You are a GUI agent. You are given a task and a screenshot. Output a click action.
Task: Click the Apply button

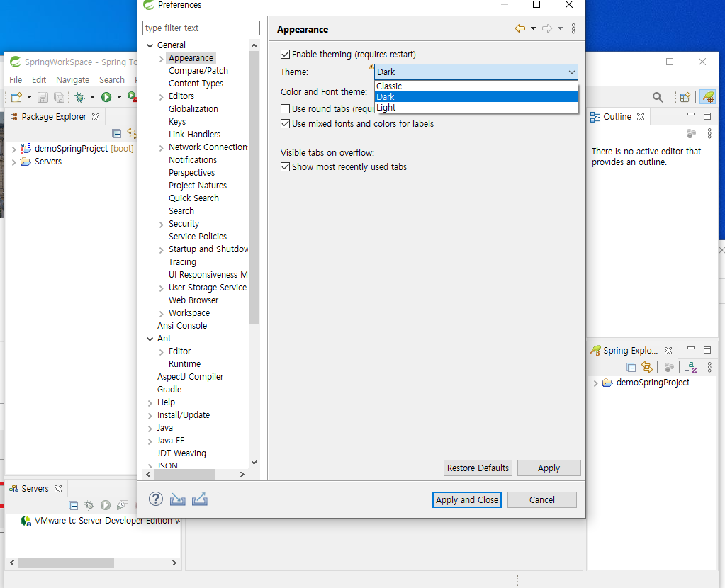pyautogui.click(x=549, y=468)
